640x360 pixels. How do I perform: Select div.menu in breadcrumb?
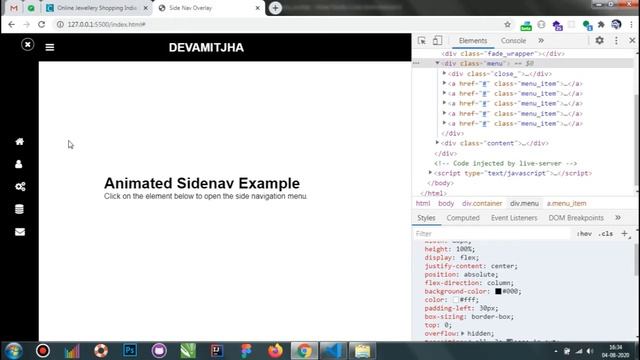[524, 203]
